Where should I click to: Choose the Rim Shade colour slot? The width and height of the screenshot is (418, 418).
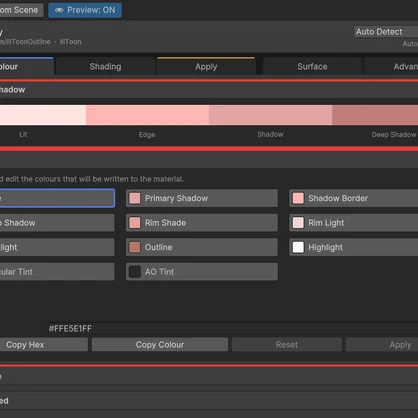[x=202, y=223]
